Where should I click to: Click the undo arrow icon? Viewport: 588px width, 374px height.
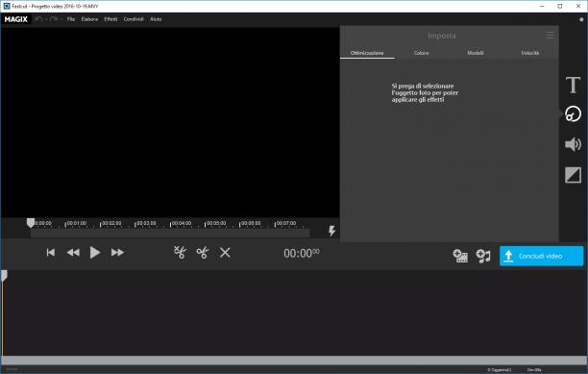point(38,19)
